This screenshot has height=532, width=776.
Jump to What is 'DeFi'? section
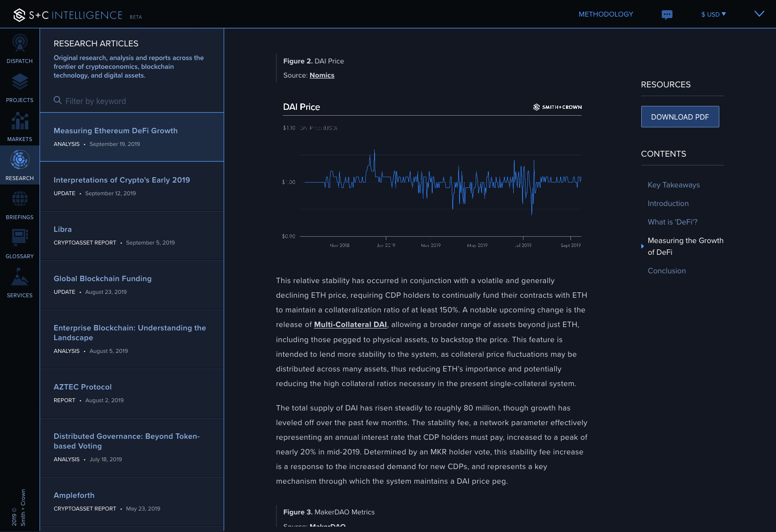tap(672, 222)
